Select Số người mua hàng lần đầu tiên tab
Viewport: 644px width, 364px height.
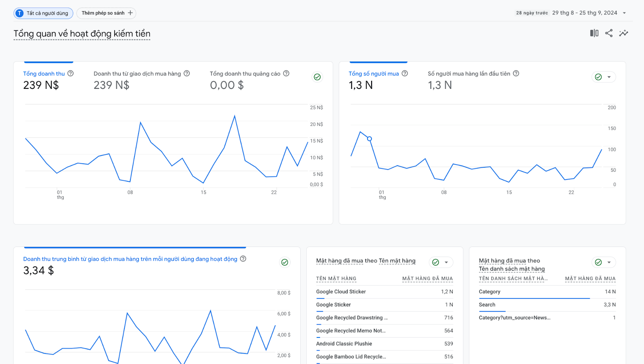point(473,80)
